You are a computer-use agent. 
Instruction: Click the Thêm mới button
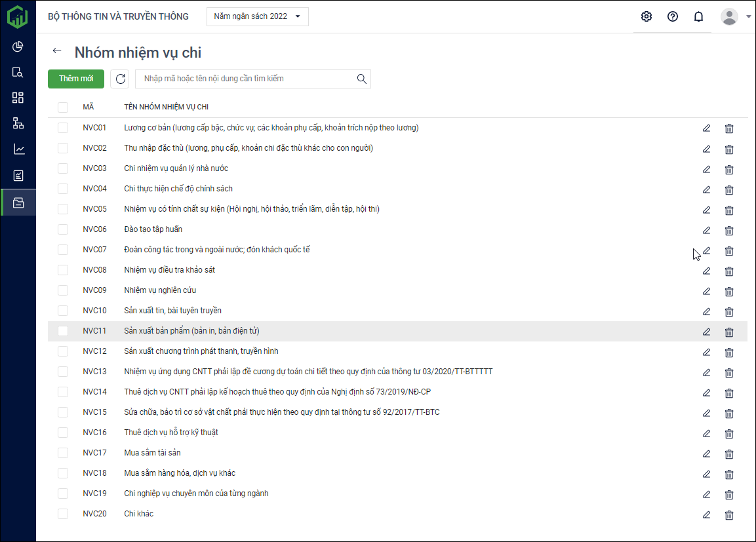click(x=76, y=79)
